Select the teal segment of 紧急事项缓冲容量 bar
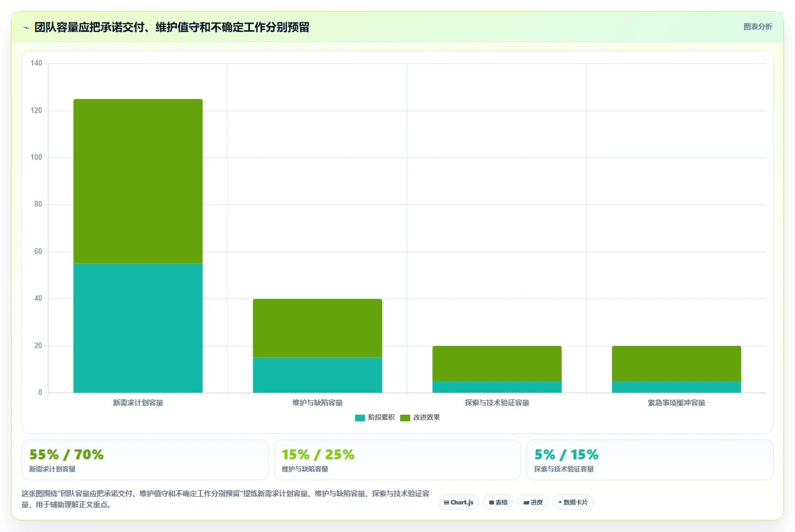Image resolution: width=795 pixels, height=532 pixels. click(676, 387)
